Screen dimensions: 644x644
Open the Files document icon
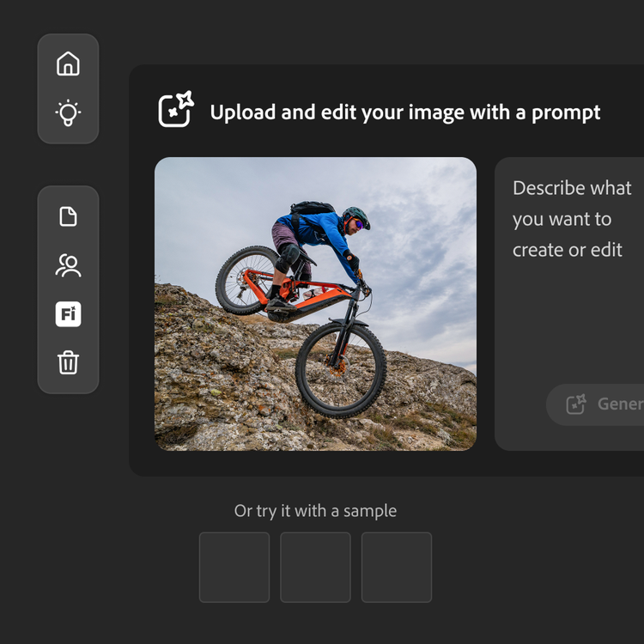click(x=68, y=216)
